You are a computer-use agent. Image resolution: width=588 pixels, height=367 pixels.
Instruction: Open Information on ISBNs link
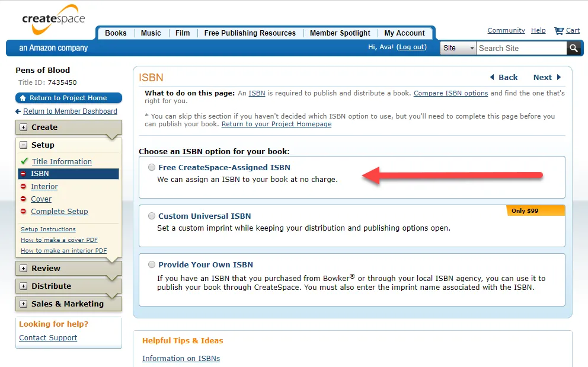pyautogui.click(x=181, y=358)
